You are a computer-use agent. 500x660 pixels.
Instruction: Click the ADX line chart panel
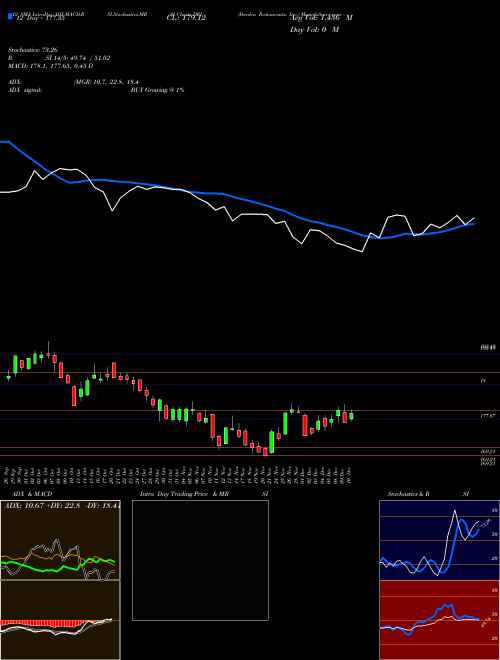point(60,540)
